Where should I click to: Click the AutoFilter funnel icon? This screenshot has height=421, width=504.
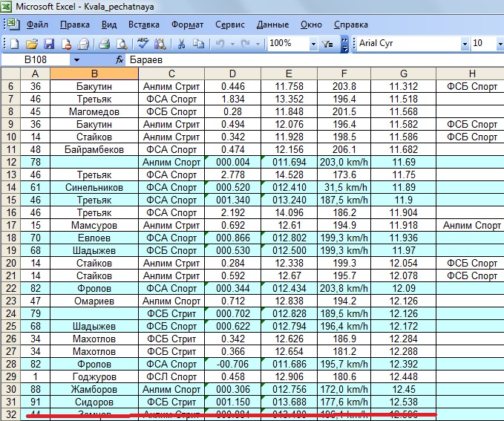(x=329, y=44)
